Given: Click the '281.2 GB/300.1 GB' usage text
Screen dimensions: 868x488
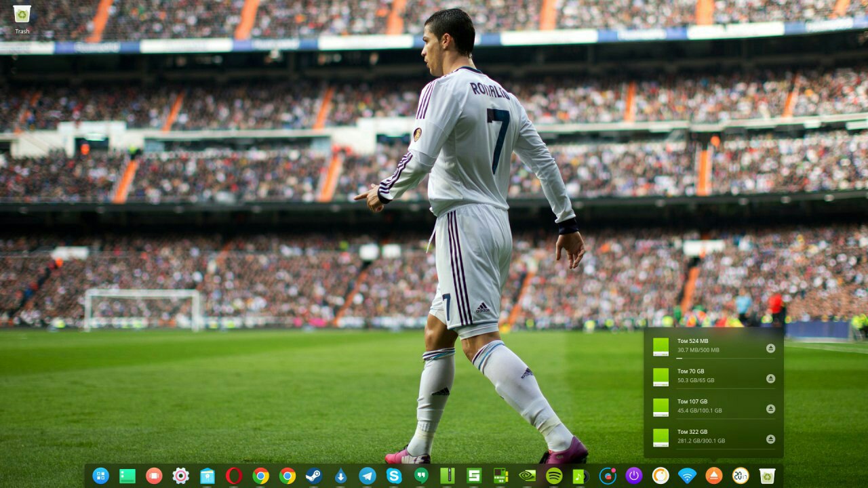Looking at the screenshot, I should coord(701,441).
